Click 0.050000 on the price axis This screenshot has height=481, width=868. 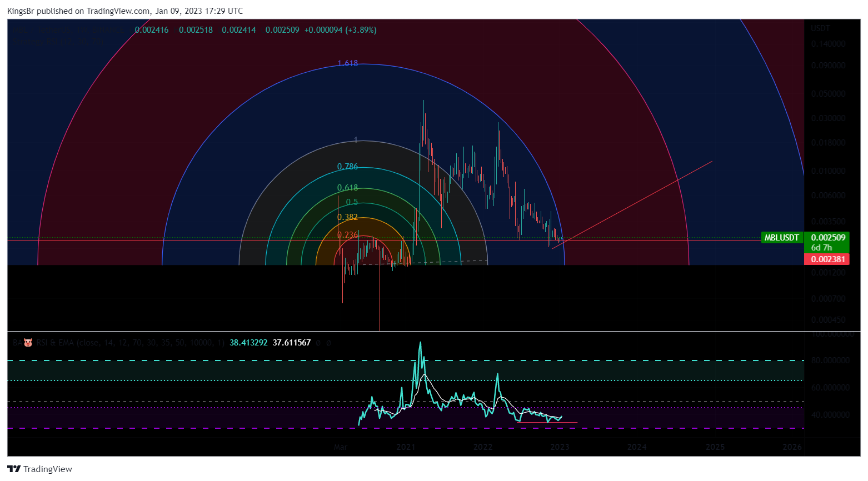(829, 94)
